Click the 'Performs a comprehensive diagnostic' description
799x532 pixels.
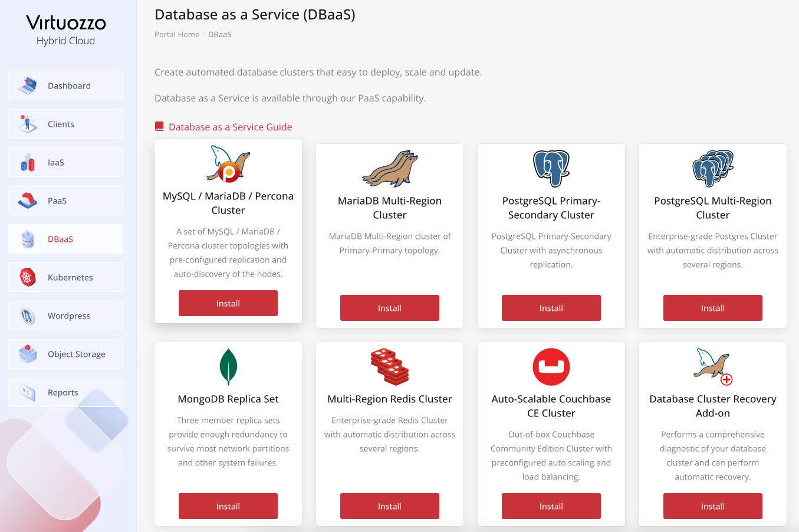(x=713, y=456)
